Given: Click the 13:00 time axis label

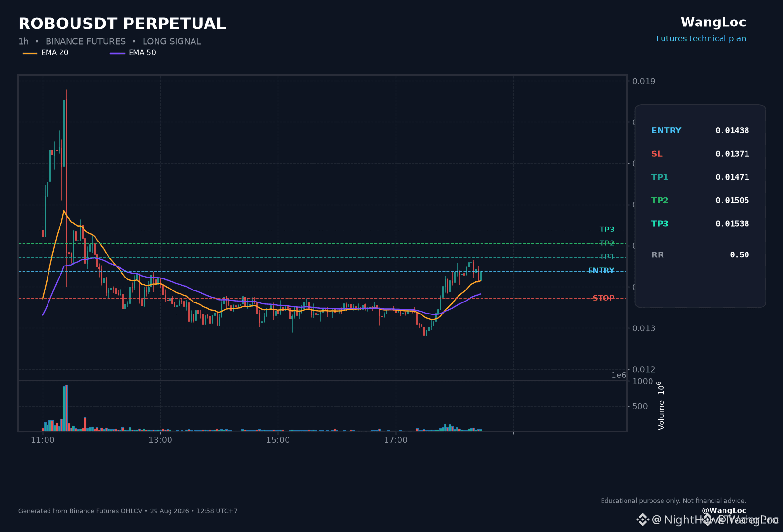Looking at the screenshot, I should point(160,440).
